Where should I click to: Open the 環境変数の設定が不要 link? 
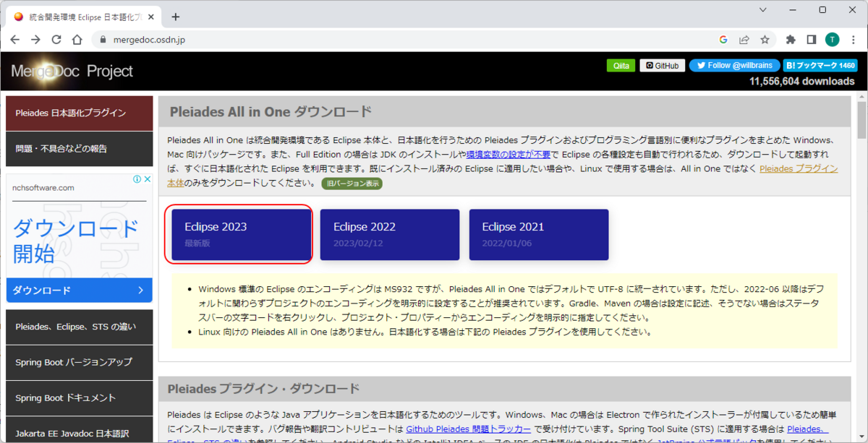[x=509, y=155]
